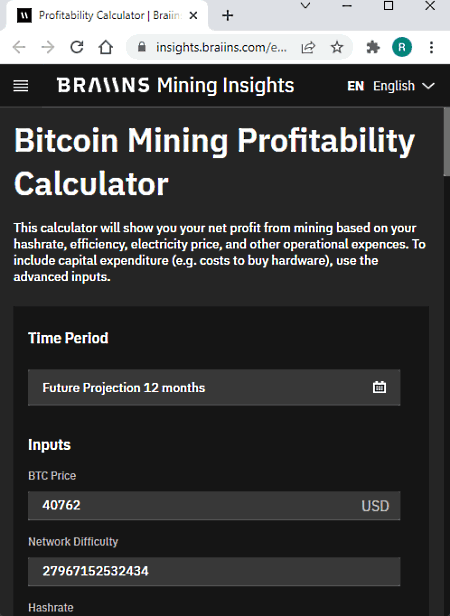This screenshot has height=616, width=450.
Task: Click the page vertical scrollbar thumb
Action: click(x=446, y=141)
